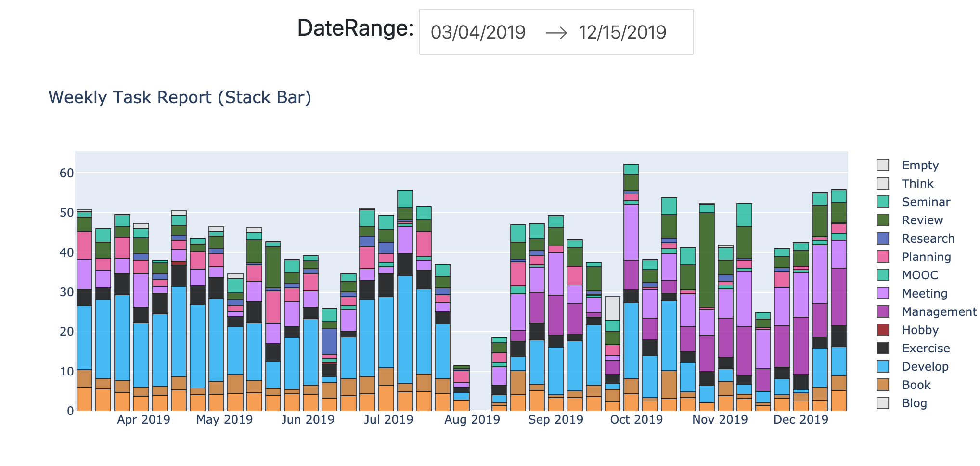The height and width of the screenshot is (466, 980).
Task: Toggle Management legend entry
Action: [939, 311]
